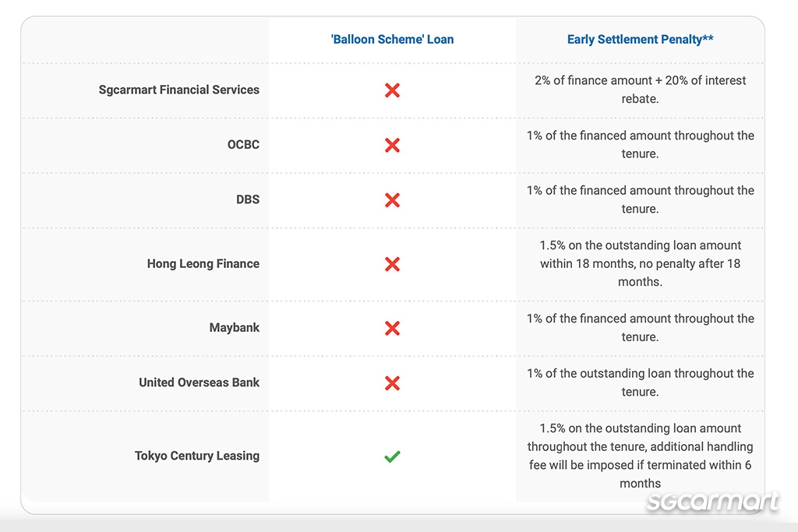This screenshot has width=798, height=532.
Task: Click the DBS row label
Action: point(247,199)
